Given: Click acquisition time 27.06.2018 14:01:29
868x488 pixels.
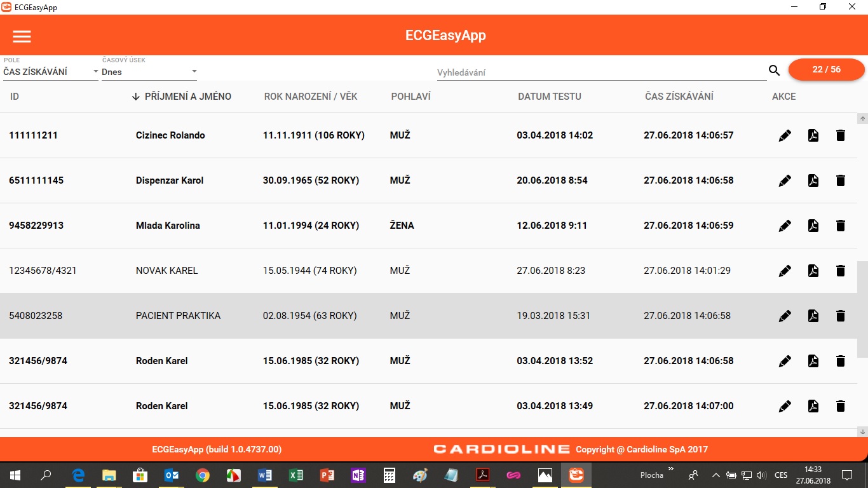Looking at the screenshot, I should pyautogui.click(x=687, y=271).
